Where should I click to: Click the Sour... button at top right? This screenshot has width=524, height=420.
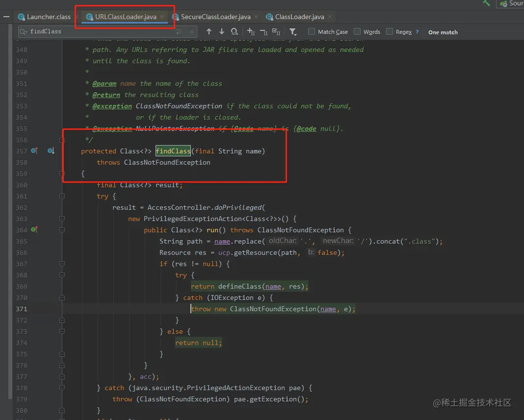pyautogui.click(x=511, y=3)
